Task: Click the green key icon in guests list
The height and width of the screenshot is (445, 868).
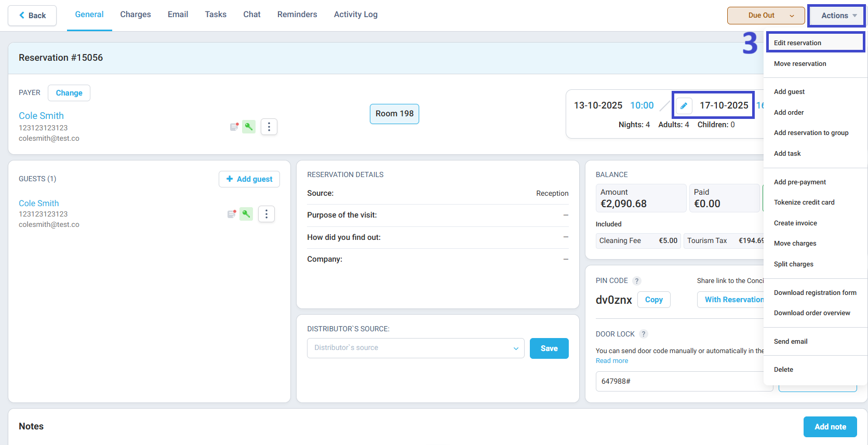Action: coord(246,214)
